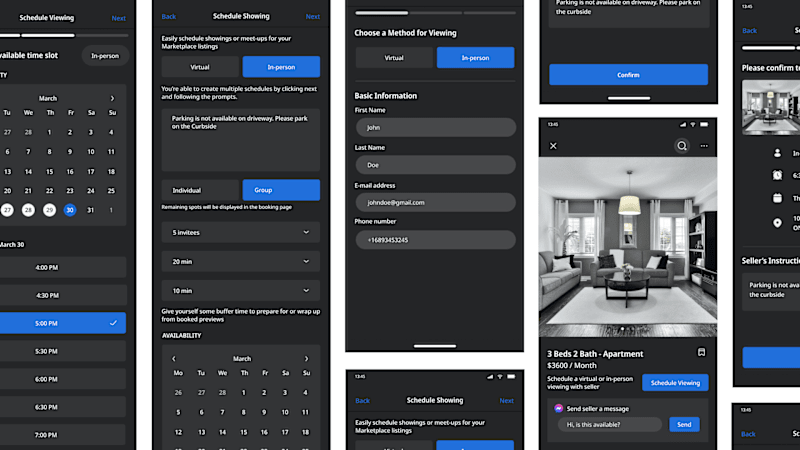Go to next month in Schedule Viewing calendar

coord(113,98)
